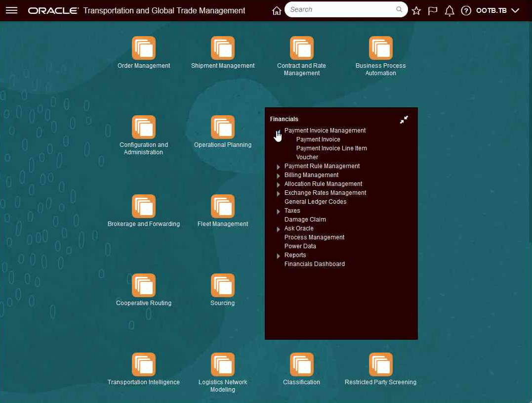This screenshot has height=403, width=532.
Task: Click Payment Rule Management label
Action: pyautogui.click(x=322, y=166)
